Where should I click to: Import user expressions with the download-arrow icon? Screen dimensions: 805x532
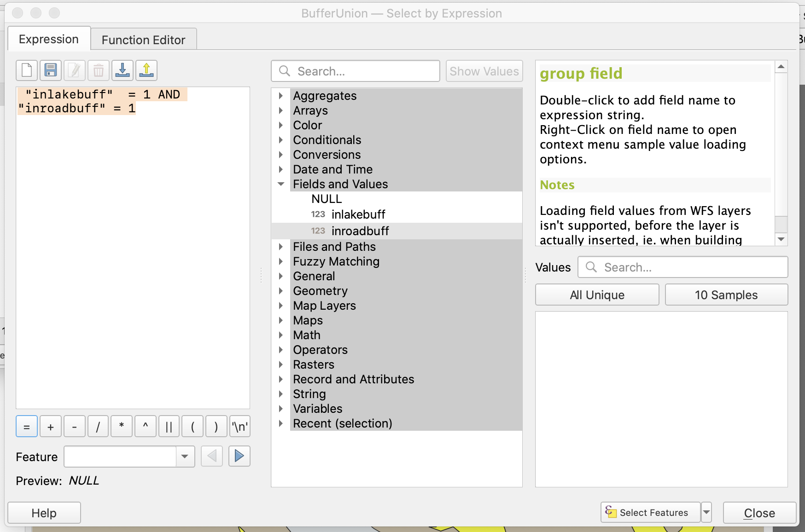(x=122, y=70)
